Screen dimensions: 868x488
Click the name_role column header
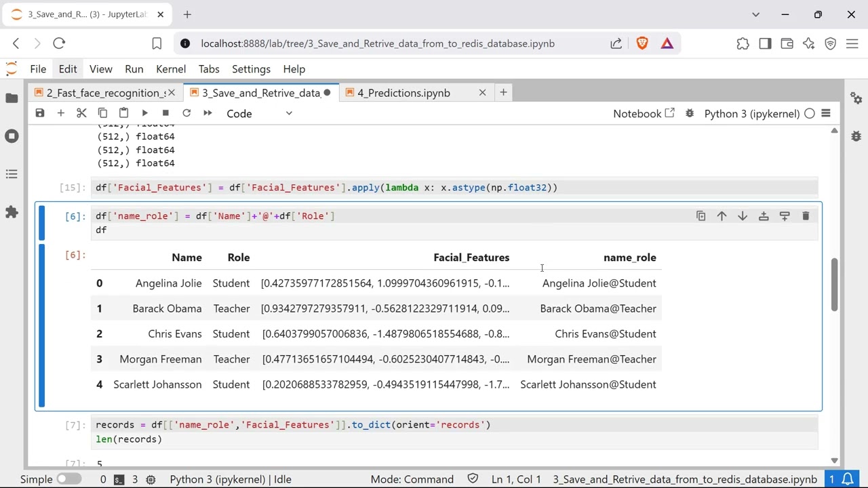coord(630,258)
